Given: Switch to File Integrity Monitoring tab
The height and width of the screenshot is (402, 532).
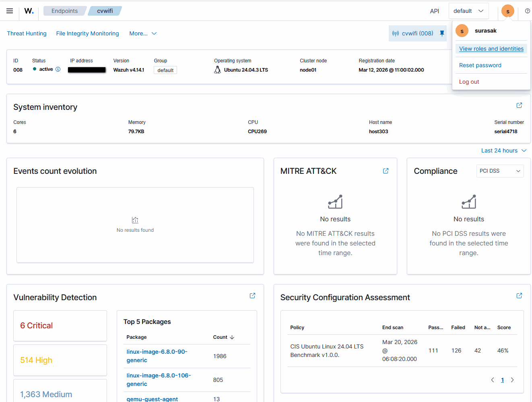Looking at the screenshot, I should (87, 33).
